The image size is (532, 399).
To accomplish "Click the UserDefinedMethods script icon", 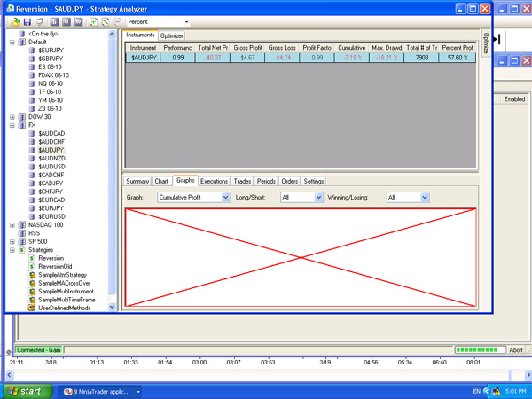I will pos(32,308).
